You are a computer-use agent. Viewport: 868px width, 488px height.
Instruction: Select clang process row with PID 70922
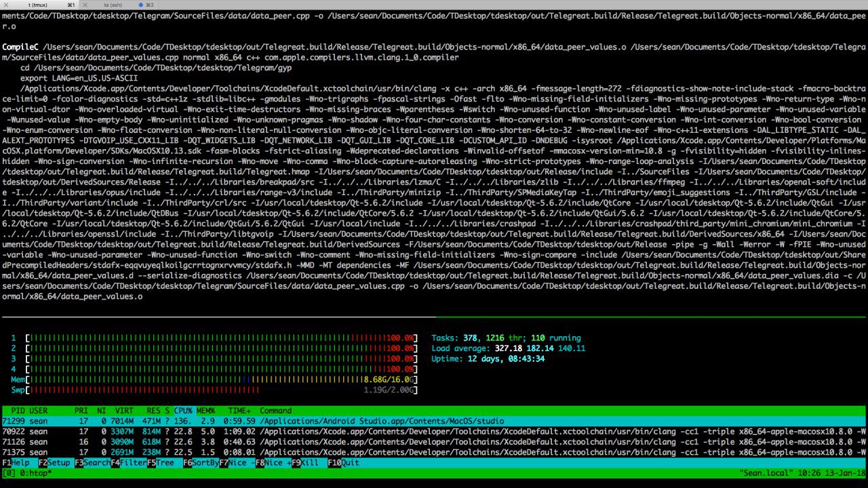pyautogui.click(x=434, y=432)
